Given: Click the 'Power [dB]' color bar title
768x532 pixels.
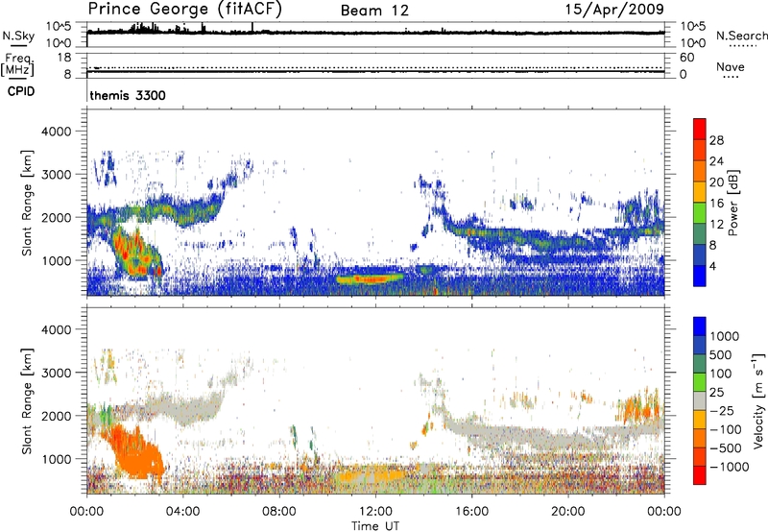Looking at the screenshot, I should coord(732,203).
